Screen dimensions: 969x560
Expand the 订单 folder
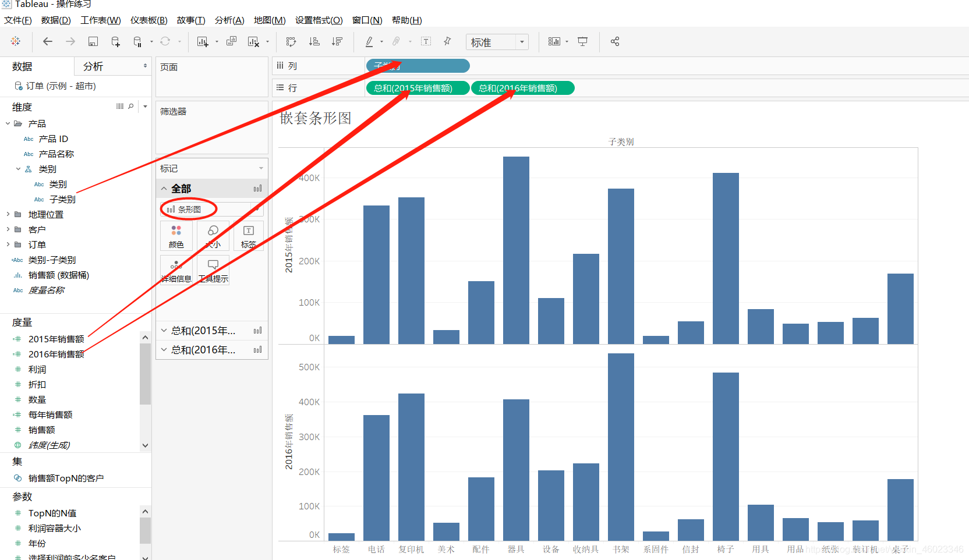(x=8, y=244)
